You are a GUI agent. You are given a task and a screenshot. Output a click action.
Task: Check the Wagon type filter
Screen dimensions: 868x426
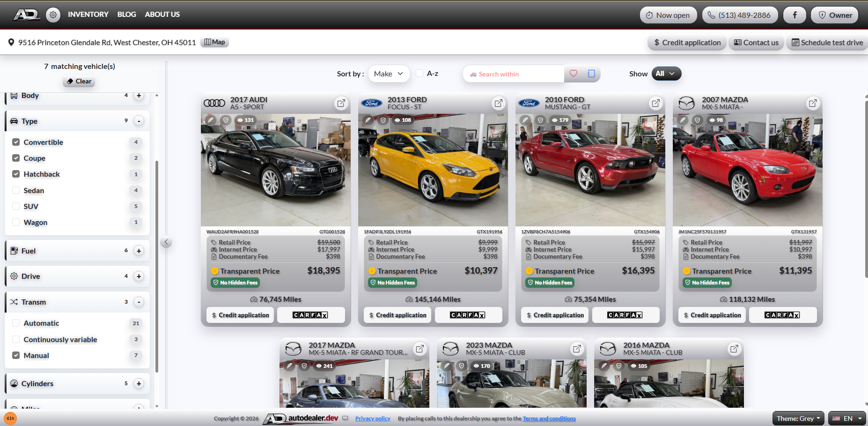point(16,222)
